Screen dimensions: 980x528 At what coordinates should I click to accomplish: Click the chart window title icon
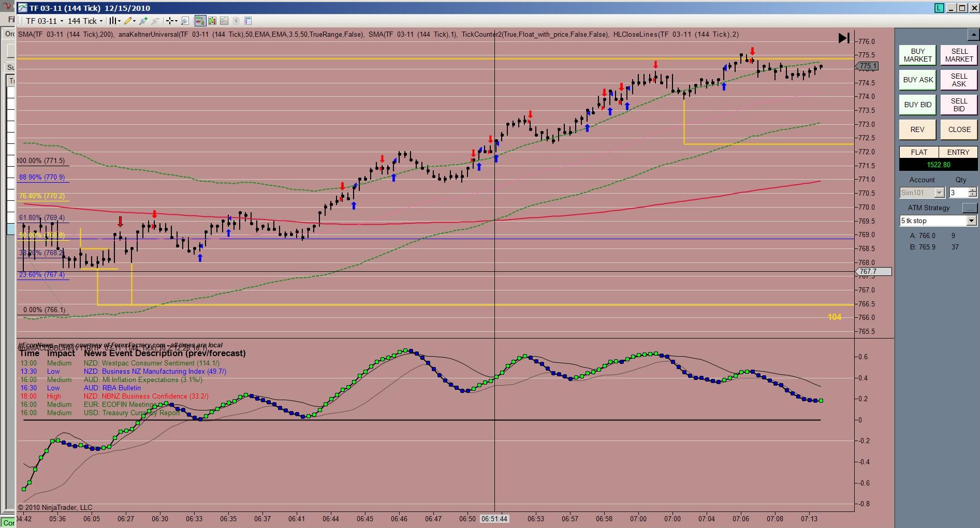22,8
